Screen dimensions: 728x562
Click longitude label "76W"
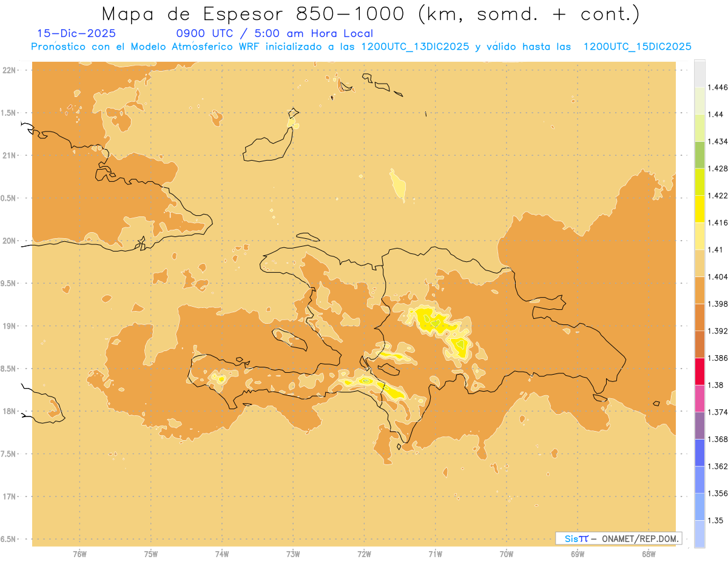[79, 554]
